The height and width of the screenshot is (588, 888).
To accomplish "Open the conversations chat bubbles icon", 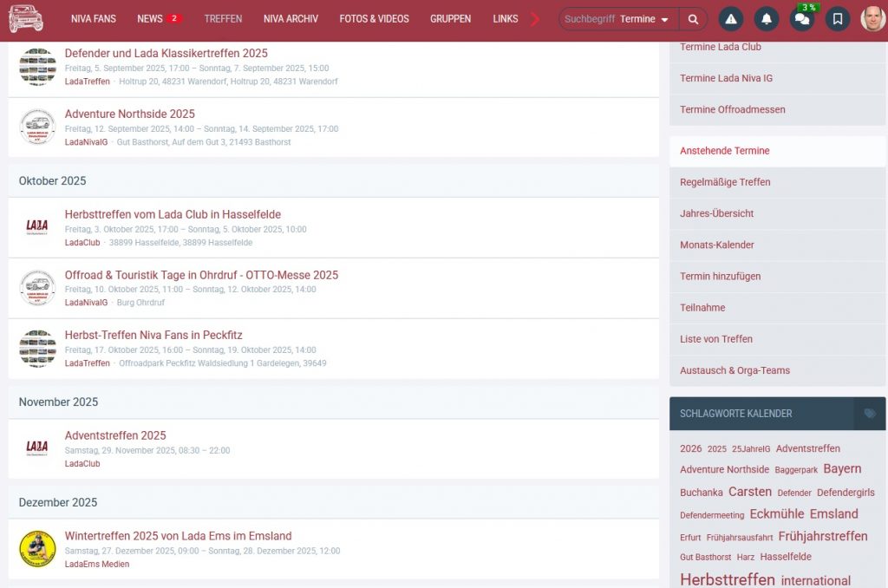I will (802, 19).
